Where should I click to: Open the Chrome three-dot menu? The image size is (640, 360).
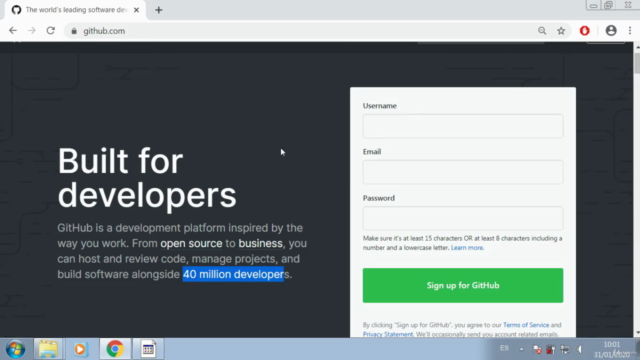coord(630,31)
